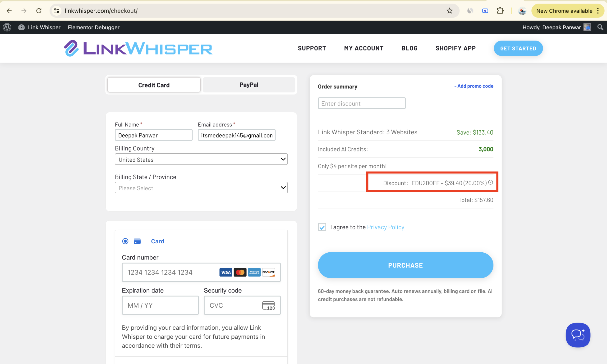Switch to the PayPal tab
607x364 pixels.
click(x=249, y=85)
